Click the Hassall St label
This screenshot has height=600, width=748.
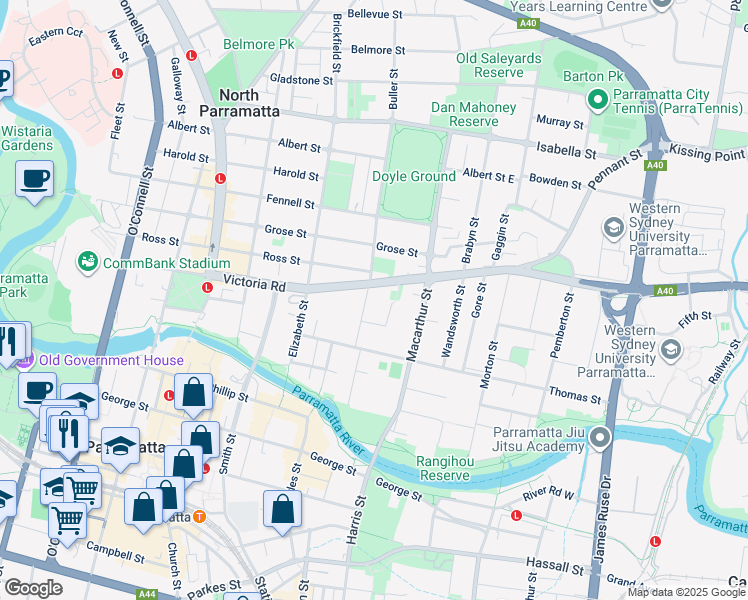[x=555, y=566]
